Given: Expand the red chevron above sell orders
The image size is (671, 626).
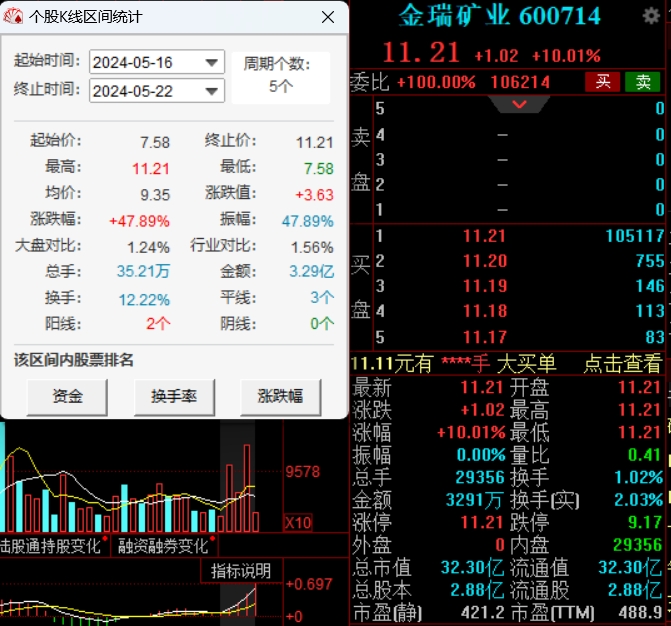Looking at the screenshot, I should 519,104.
